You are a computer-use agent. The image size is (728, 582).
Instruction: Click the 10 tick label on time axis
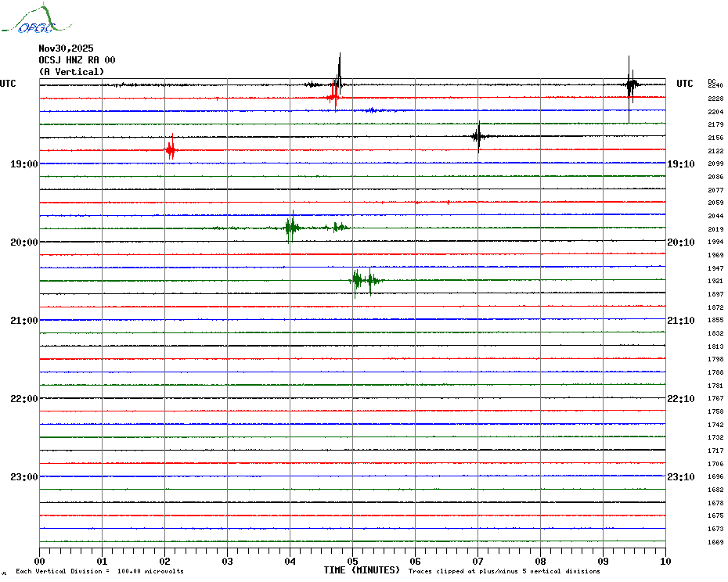tap(665, 561)
